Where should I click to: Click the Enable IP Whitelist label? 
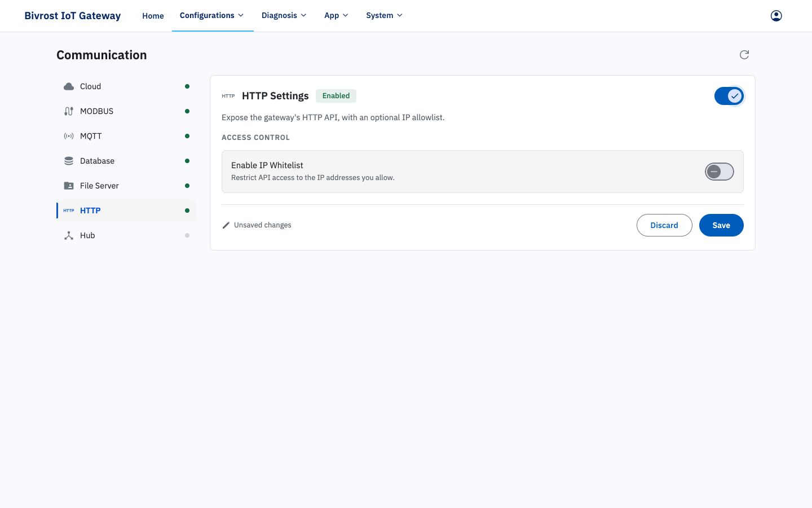click(267, 165)
